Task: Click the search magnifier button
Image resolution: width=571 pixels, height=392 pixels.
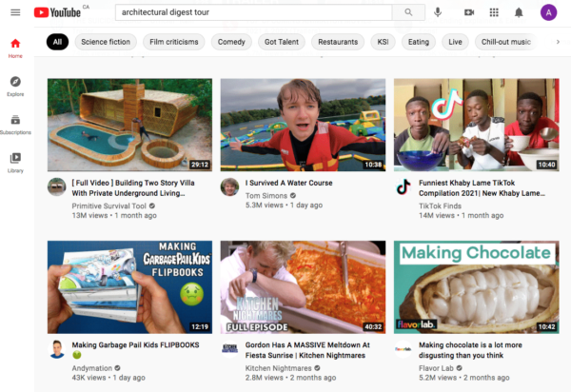Action: click(408, 12)
